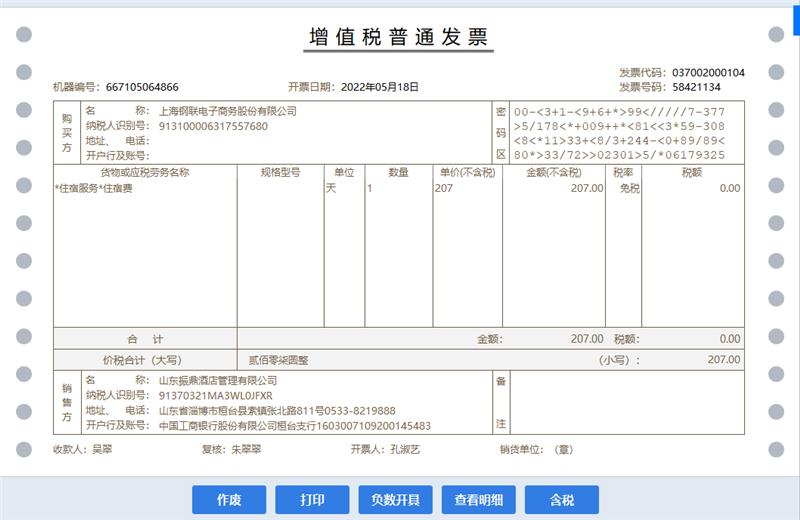This screenshot has height=520, width=800.
Task: Click the invoice date 2022年05月18日
Action: pos(379,87)
